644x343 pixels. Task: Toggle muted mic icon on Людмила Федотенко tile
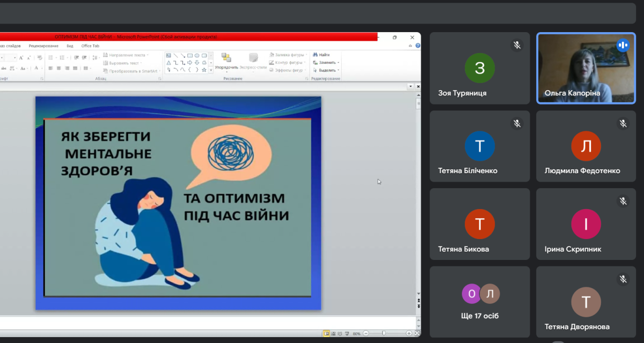coord(623,124)
